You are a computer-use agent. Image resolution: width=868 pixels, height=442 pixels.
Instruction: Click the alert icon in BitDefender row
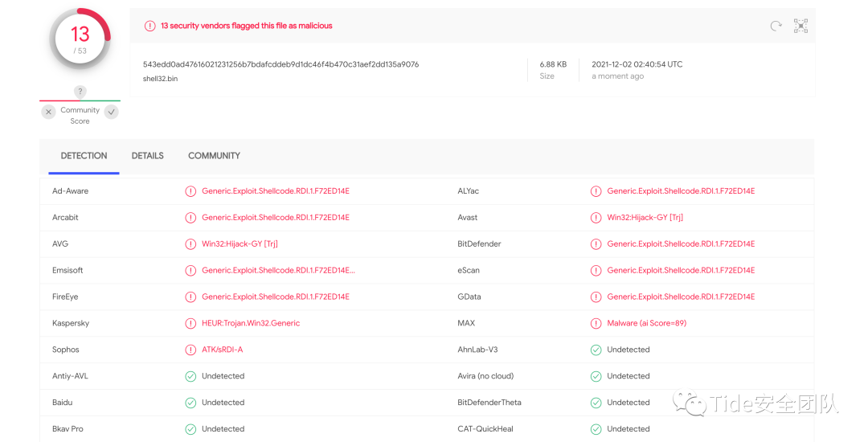pos(596,244)
